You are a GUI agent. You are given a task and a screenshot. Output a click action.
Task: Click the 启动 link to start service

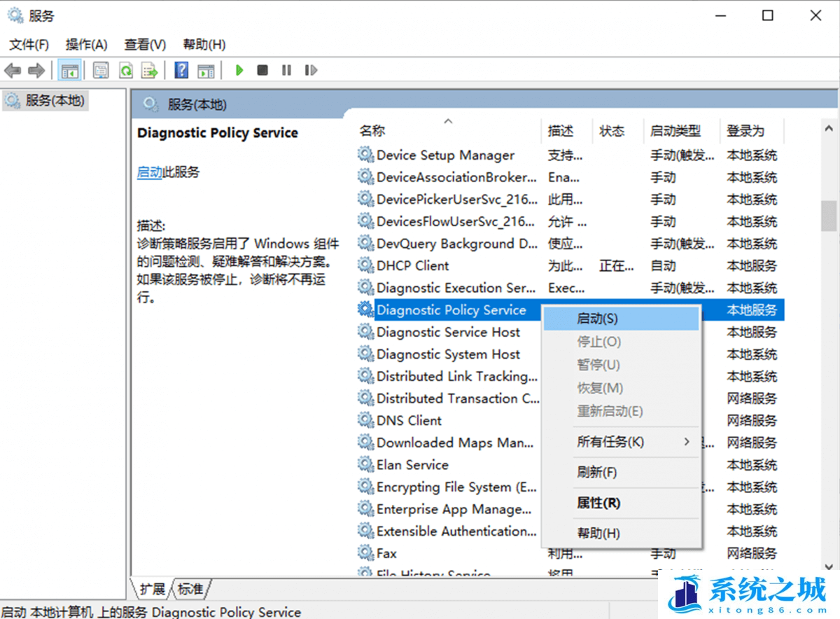click(150, 172)
